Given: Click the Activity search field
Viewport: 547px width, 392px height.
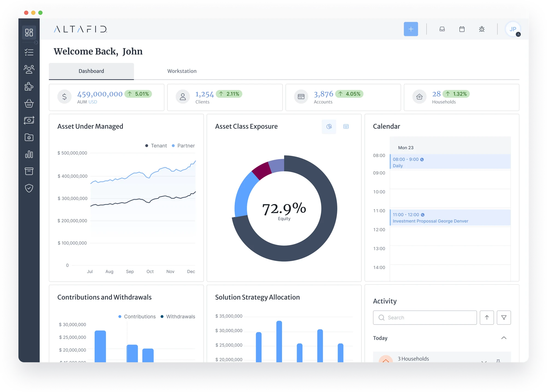Looking at the screenshot, I should (x=425, y=317).
